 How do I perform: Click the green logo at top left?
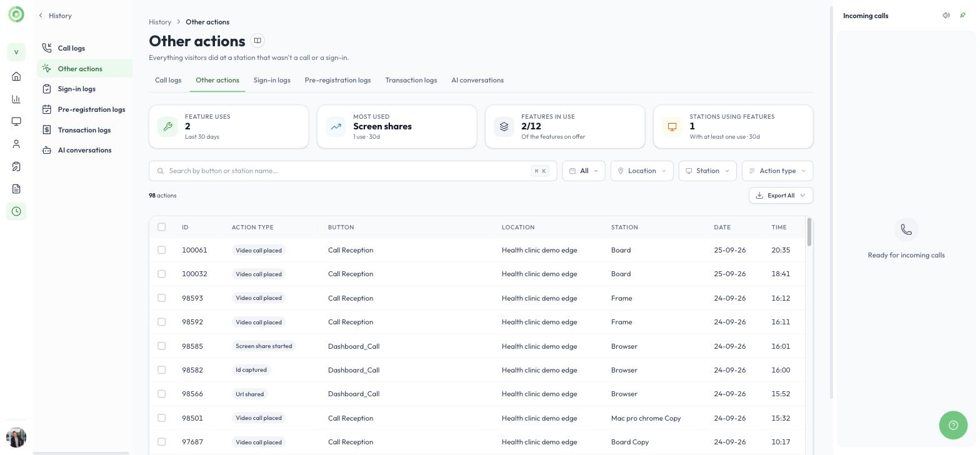(16, 14)
